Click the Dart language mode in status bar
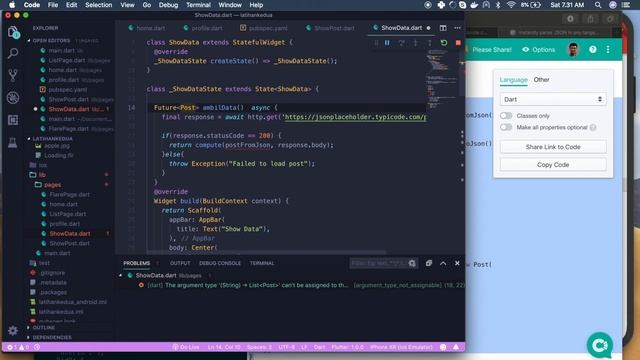The width and height of the screenshot is (640, 360). point(319,347)
